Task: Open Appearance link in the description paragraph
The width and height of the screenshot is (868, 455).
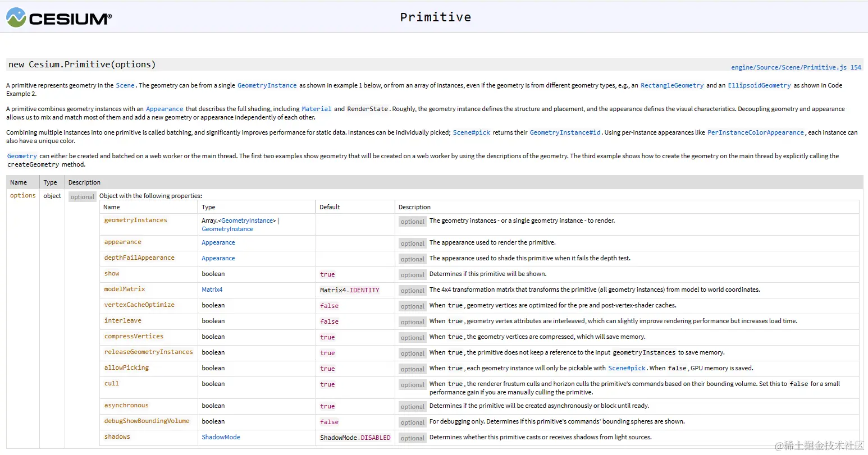Action: pyautogui.click(x=165, y=109)
